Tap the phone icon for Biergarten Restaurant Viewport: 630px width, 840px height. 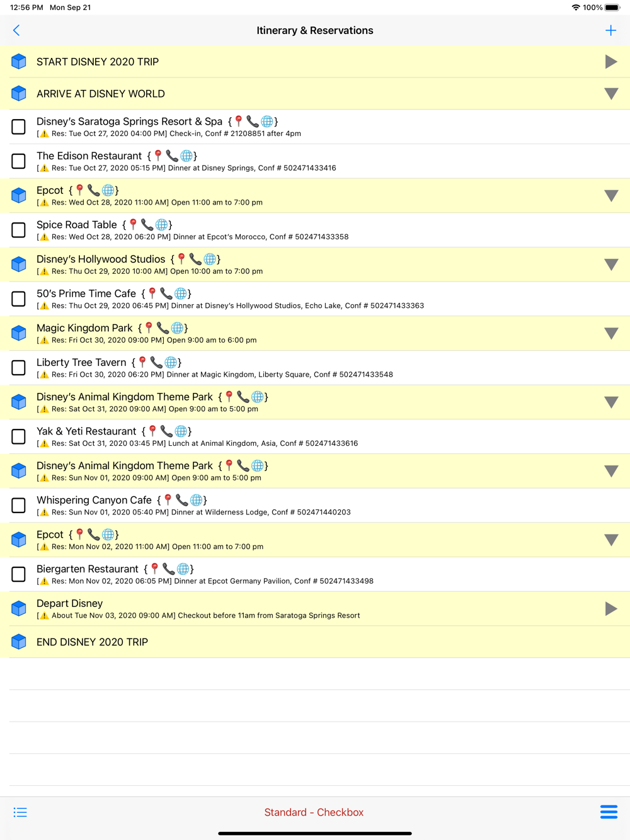point(169,569)
